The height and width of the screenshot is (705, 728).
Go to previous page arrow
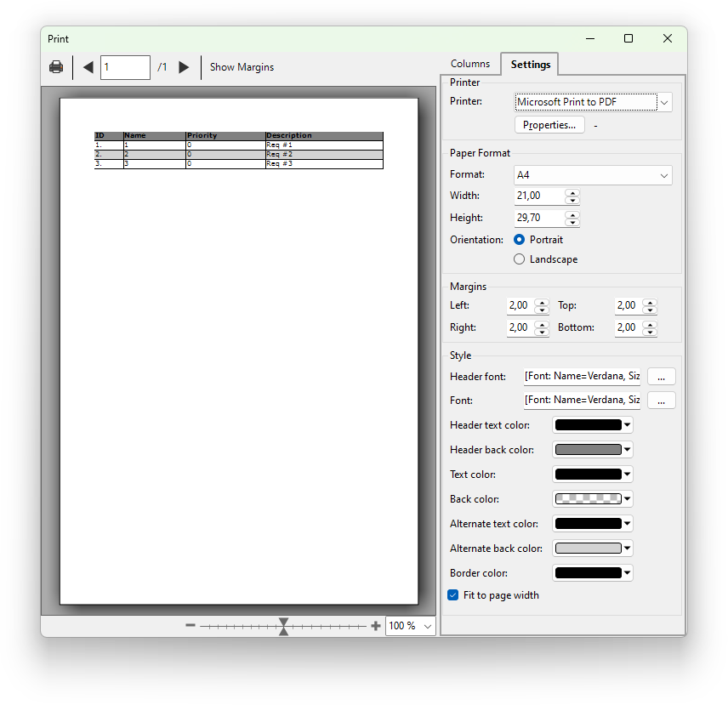pos(88,67)
